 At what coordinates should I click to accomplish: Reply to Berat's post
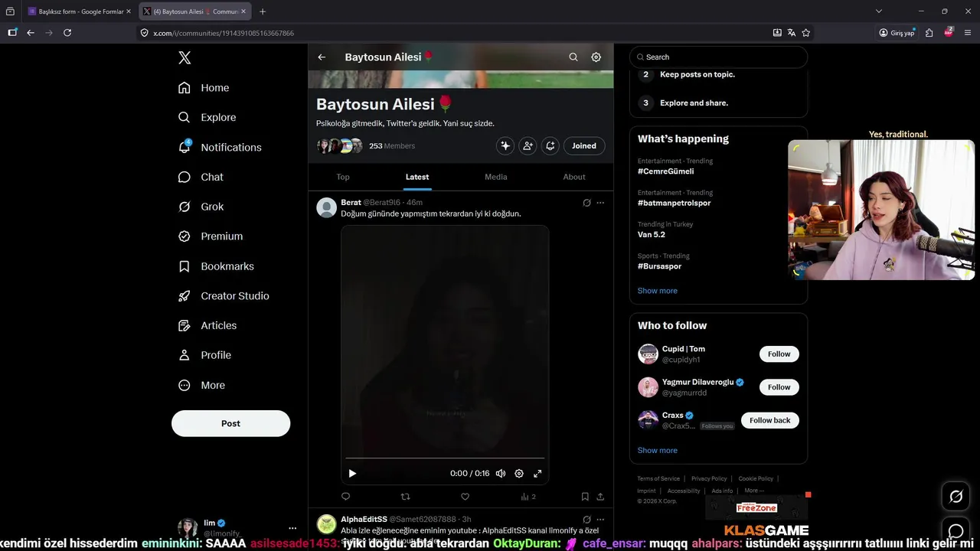(346, 497)
